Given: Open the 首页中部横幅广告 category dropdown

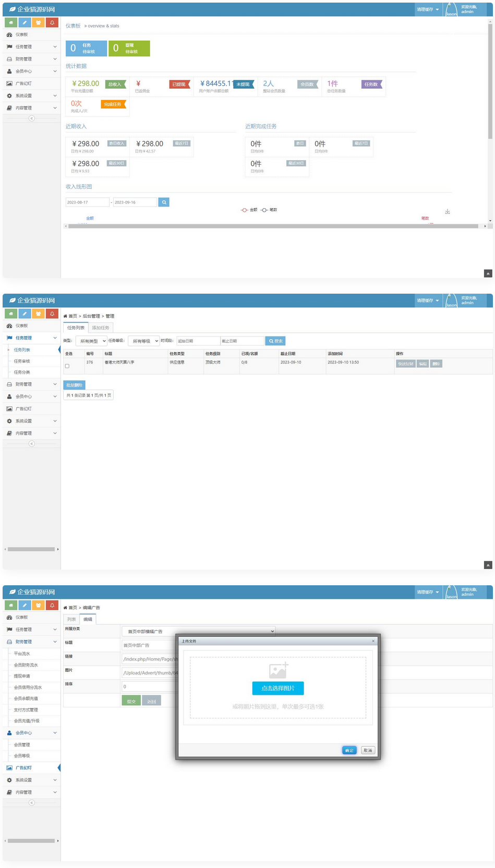Looking at the screenshot, I should (198, 631).
